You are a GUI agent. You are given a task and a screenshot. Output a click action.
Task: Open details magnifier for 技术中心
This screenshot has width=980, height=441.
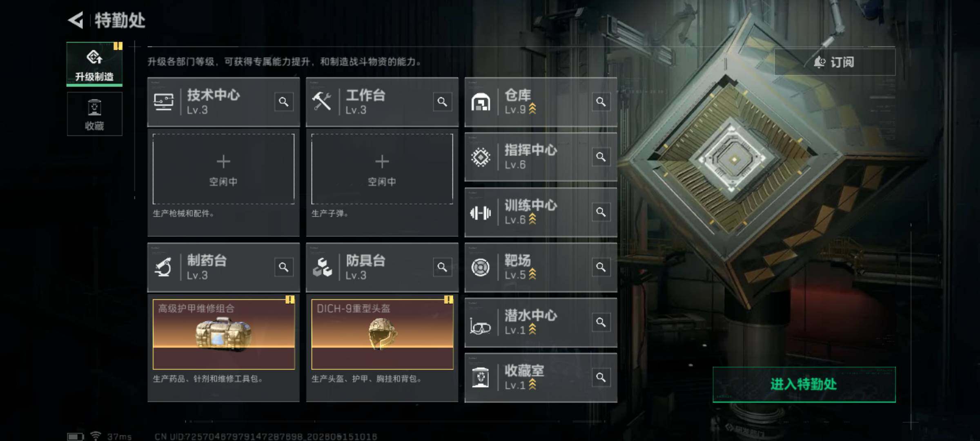pos(284,102)
